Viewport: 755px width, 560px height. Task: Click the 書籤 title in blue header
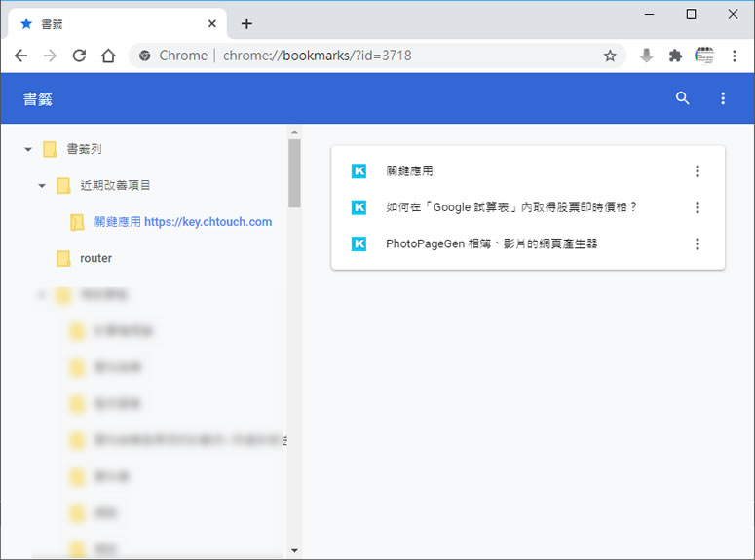click(x=38, y=98)
